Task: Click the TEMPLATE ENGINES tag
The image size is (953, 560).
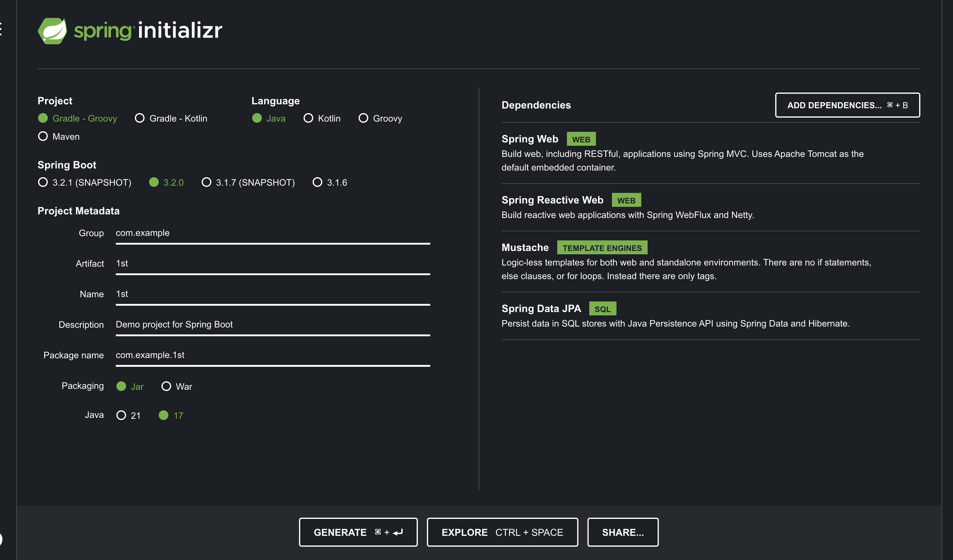Action: coord(602,248)
